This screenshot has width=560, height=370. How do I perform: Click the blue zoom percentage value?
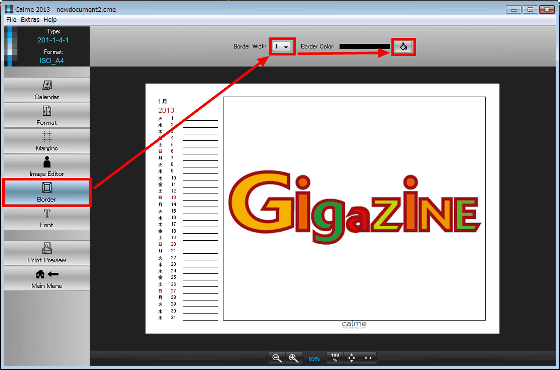tap(314, 359)
